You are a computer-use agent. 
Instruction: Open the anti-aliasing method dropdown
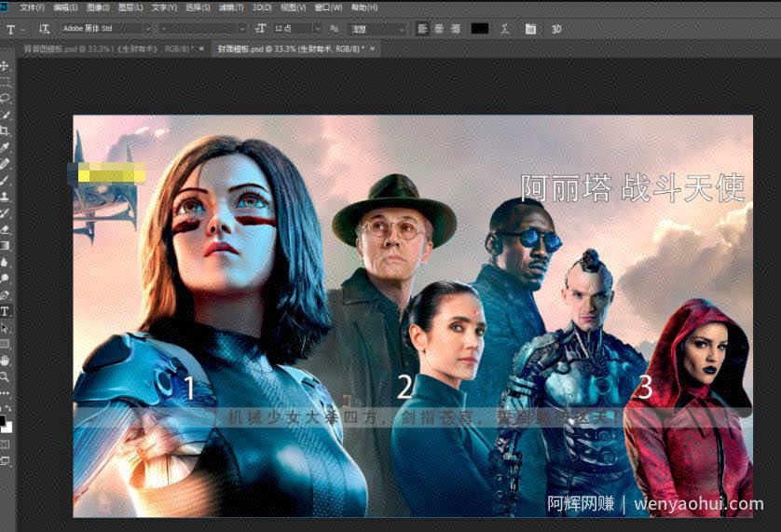click(x=377, y=29)
